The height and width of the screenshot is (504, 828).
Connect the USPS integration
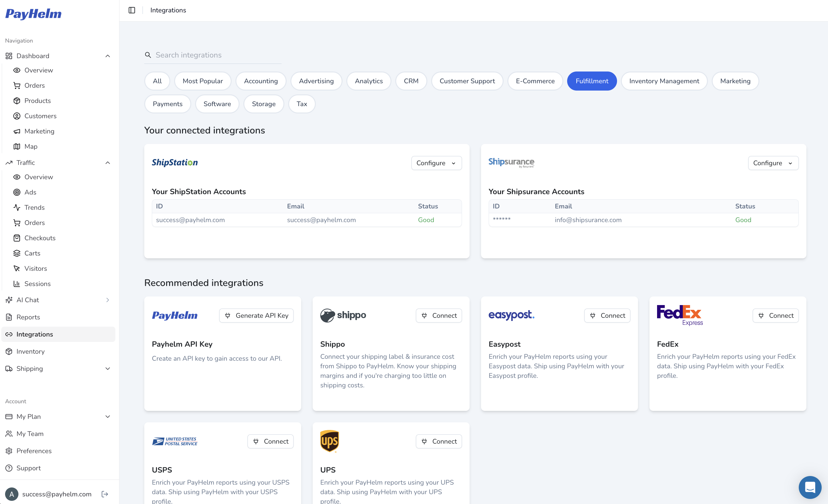tap(270, 441)
